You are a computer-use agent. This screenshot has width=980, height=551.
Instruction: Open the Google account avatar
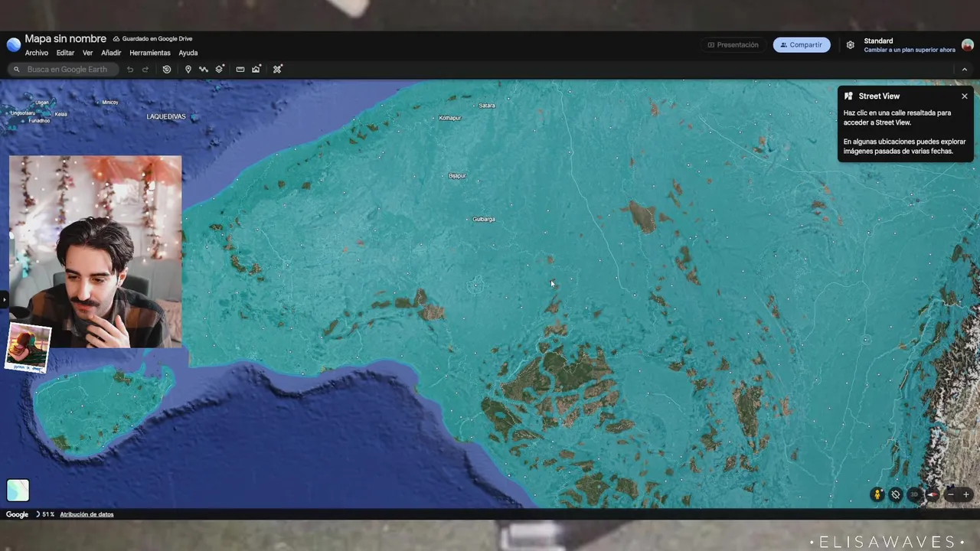(968, 45)
